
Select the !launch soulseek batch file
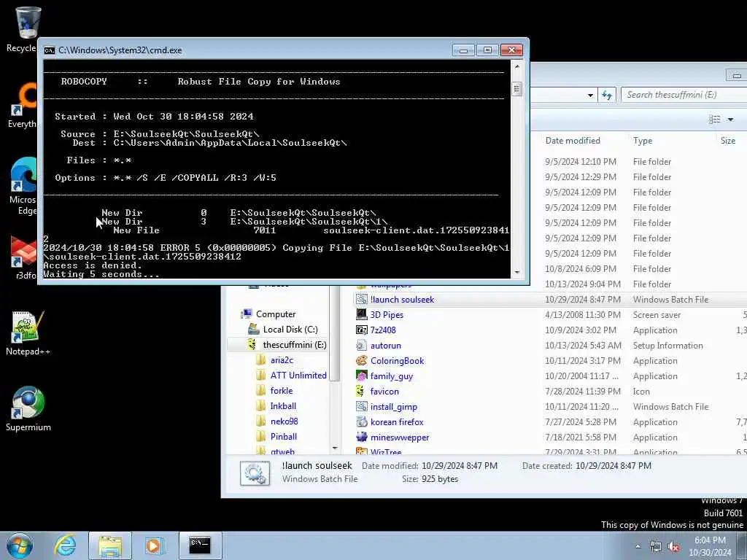tap(402, 300)
